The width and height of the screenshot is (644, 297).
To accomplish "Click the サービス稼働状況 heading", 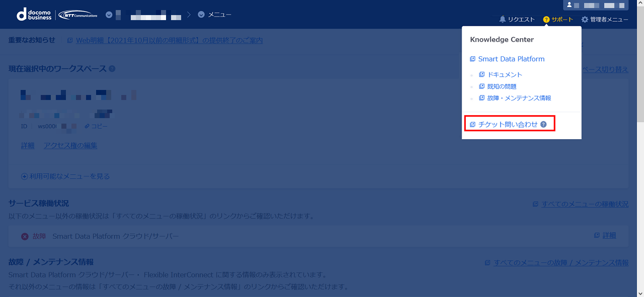I will point(39,203).
